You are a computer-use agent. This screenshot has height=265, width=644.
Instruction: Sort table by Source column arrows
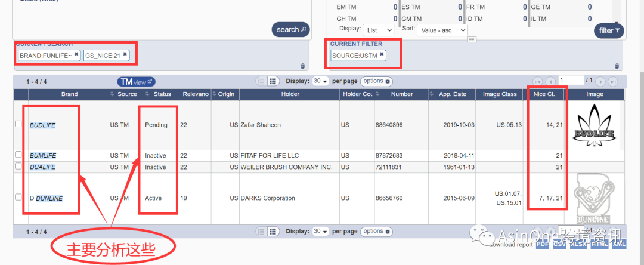(x=112, y=94)
